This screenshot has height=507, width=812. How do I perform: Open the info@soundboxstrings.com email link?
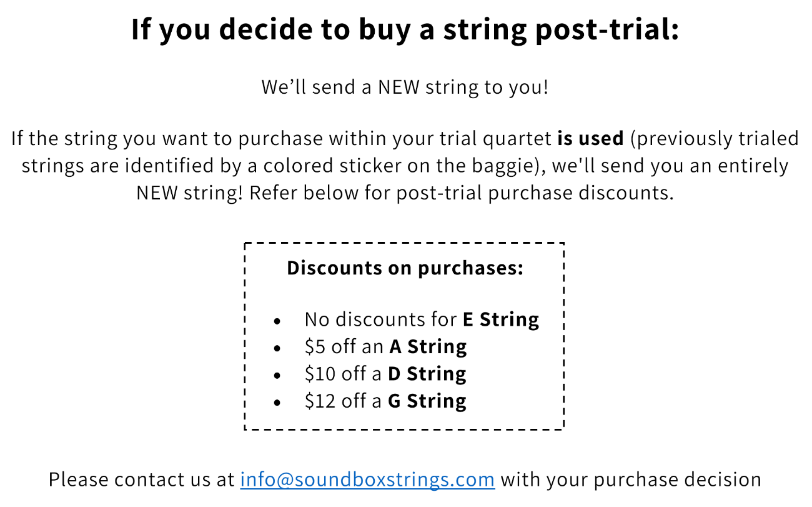[367, 479]
